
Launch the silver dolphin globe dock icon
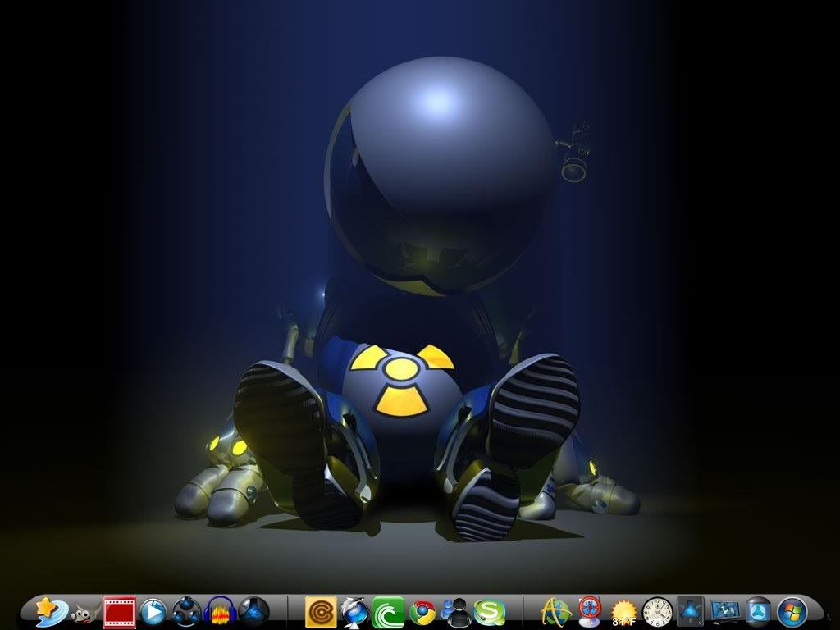[x=354, y=612]
